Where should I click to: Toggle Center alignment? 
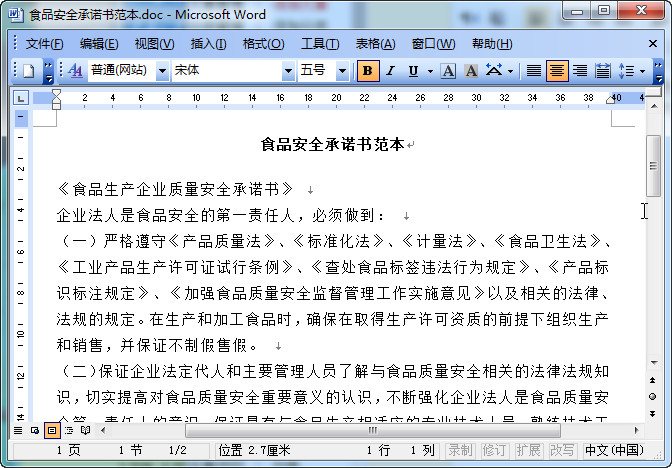coord(557,71)
